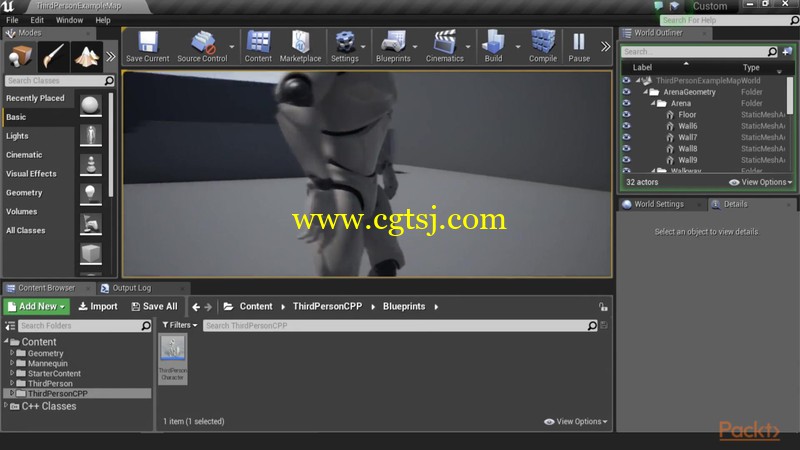Viewport: 800px width, 450px height.
Task: Select the Landscape mode icon
Action: click(x=86, y=56)
